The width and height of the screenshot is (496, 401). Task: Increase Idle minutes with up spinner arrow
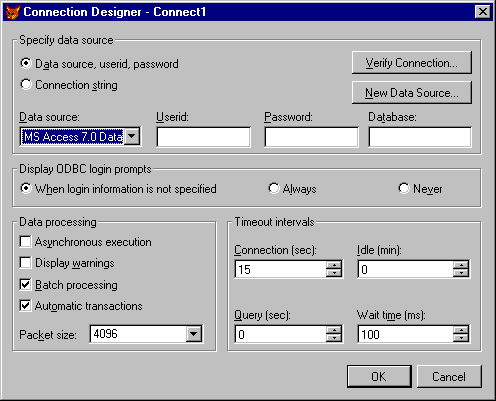461,265
